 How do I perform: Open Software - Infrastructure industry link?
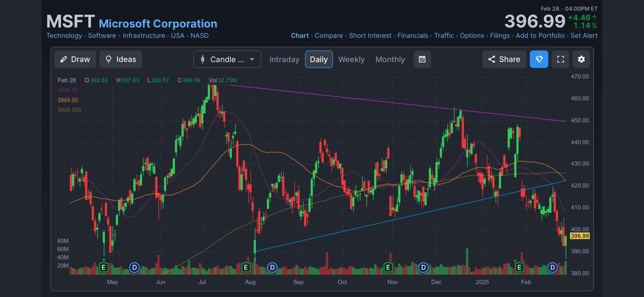pos(127,35)
